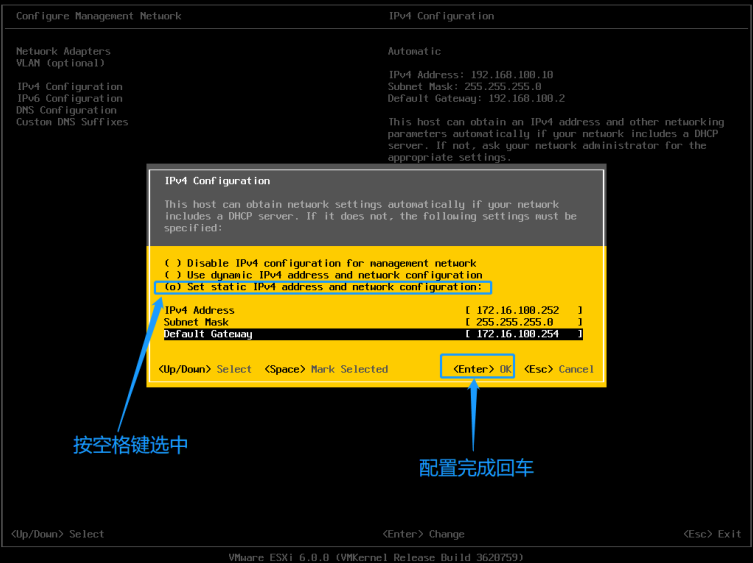Select Network Adapters menu entry
Viewport: 753px width, 563px height.
click(63, 51)
